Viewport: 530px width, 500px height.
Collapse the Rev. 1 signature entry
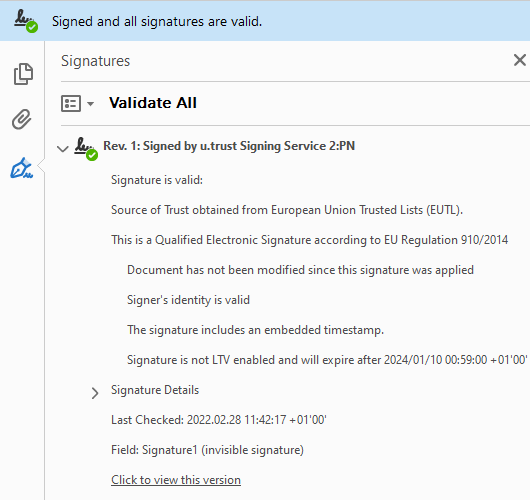point(63,148)
